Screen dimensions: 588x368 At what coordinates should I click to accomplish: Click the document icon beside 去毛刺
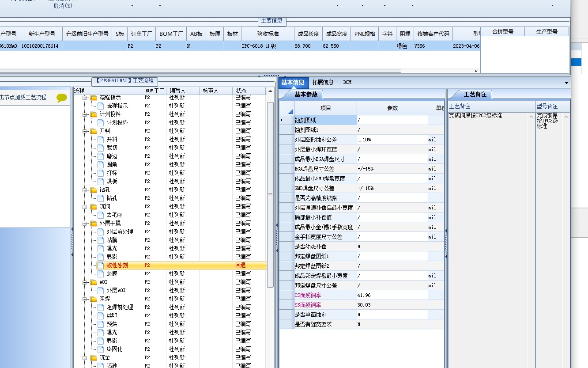coord(101,215)
